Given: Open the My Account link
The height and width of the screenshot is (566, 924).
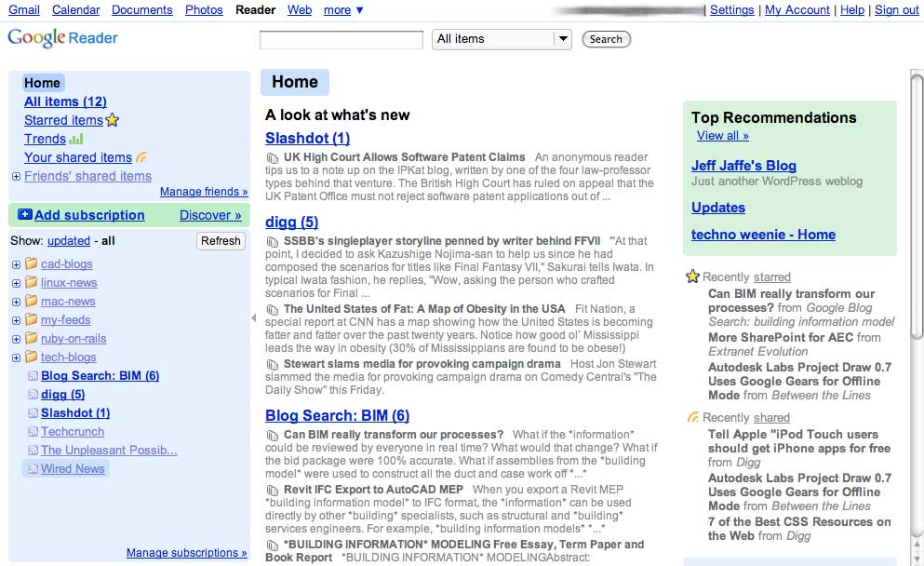Looking at the screenshot, I should 797,10.
